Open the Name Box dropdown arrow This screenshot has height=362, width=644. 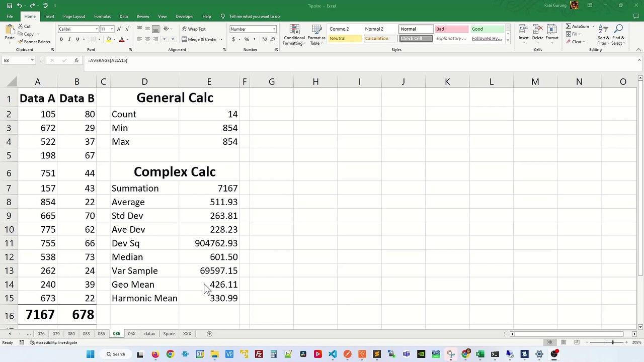pos(32,60)
